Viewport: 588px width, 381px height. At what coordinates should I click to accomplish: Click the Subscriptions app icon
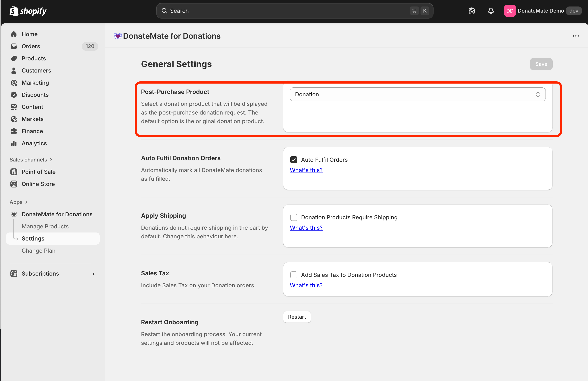(x=14, y=274)
